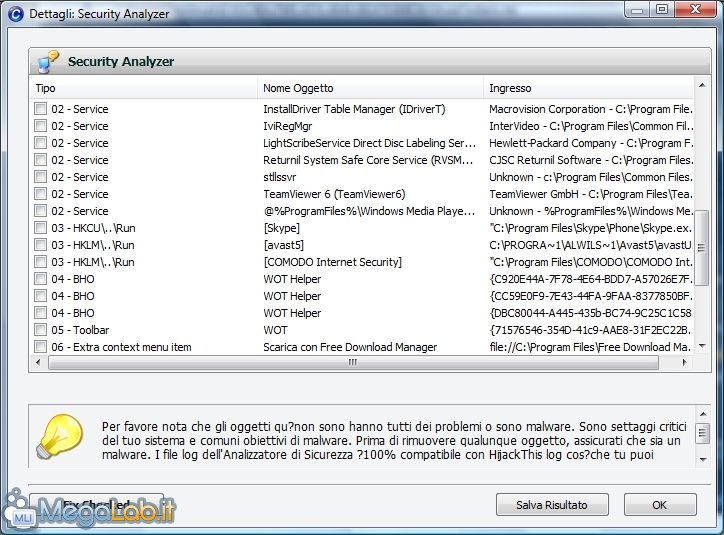This screenshot has width=724, height=535.
Task: Tick the TeamViewer 6 service checkbox
Action: point(41,193)
